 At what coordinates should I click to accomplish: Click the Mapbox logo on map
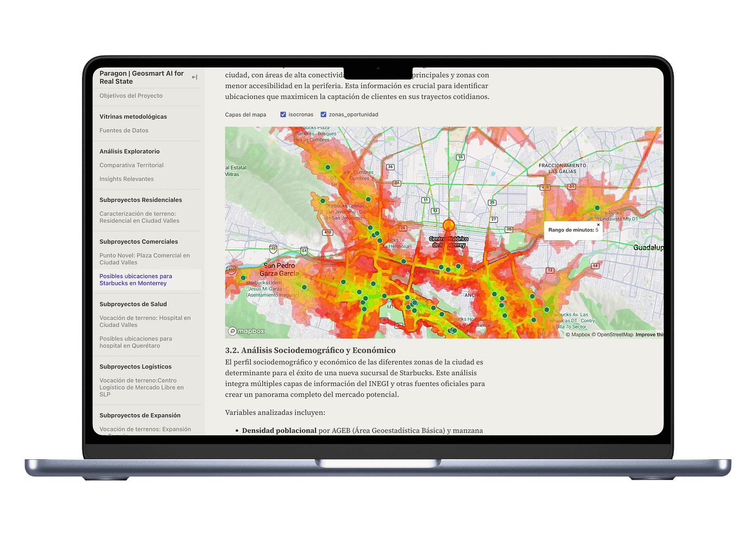tap(247, 331)
